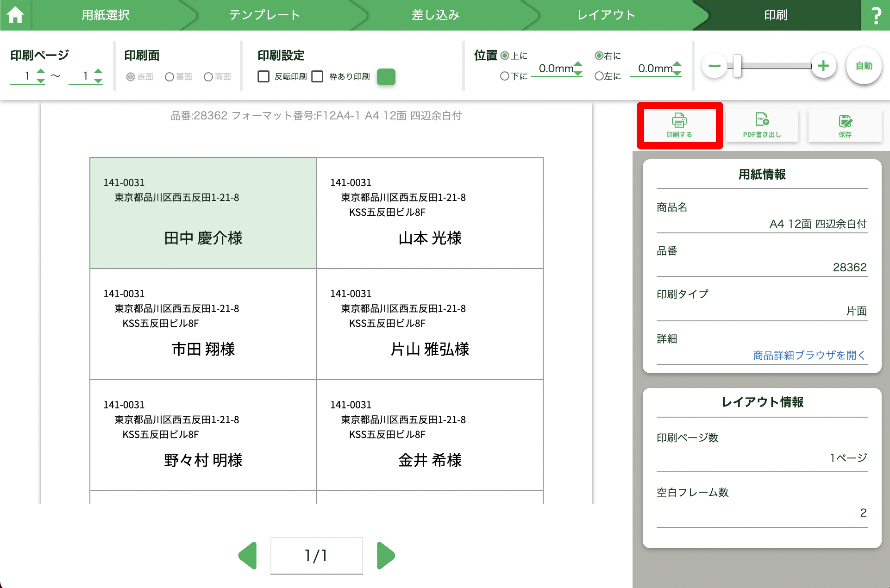Screen dimensions: 890x588
Task: Increase the horizontal offset 0.0mm value
Action: pos(677,64)
